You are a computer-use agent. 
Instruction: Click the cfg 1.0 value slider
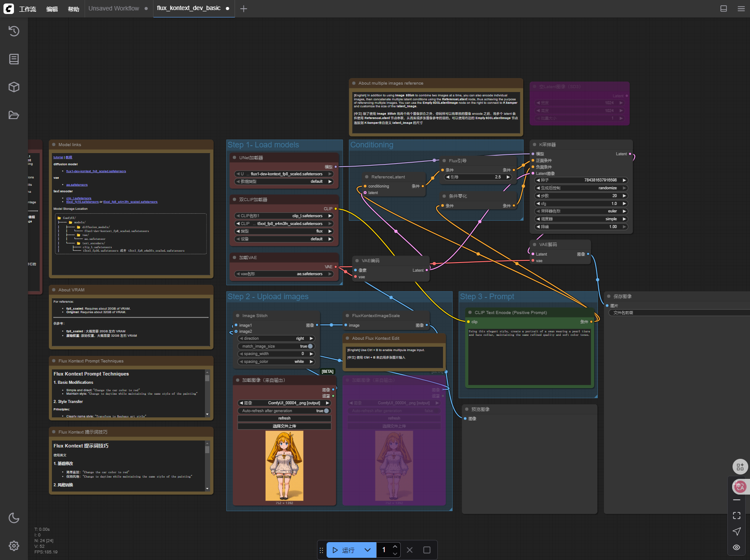point(581,204)
